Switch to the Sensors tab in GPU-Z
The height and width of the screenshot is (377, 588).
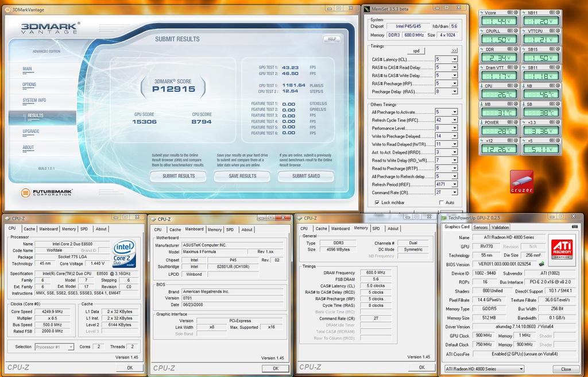481,227
